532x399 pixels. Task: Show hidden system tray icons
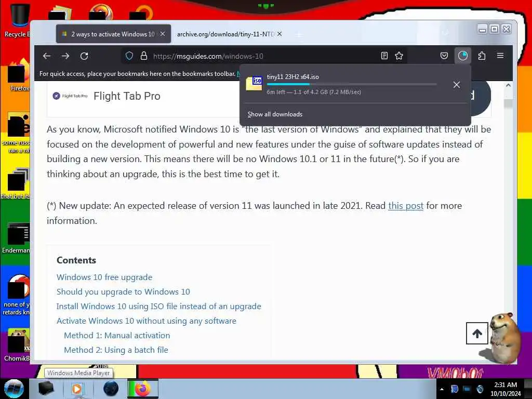tap(442, 389)
